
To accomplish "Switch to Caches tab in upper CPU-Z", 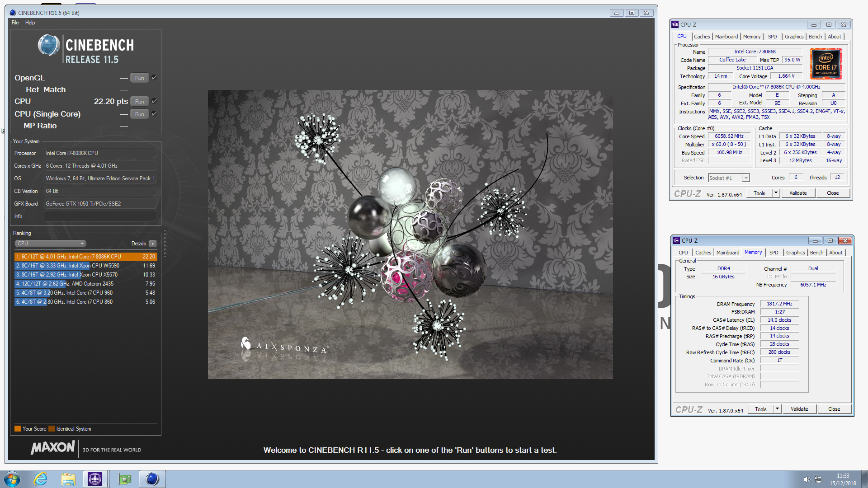I will click(702, 37).
